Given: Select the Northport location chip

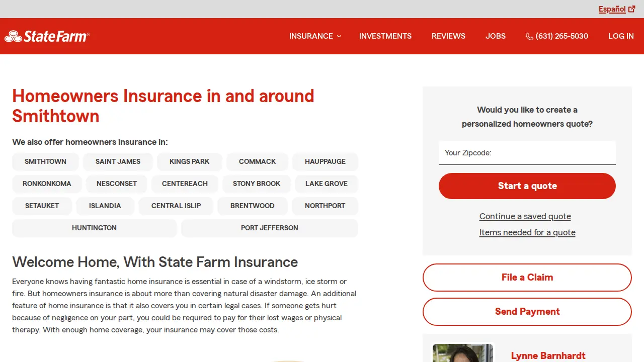Looking at the screenshot, I should [x=325, y=206].
